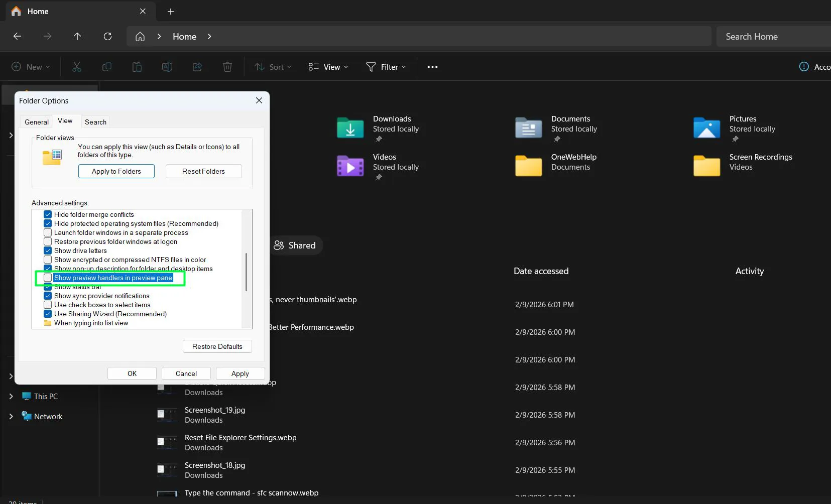The image size is (831, 504).
Task: Switch to the General tab
Action: point(36,121)
